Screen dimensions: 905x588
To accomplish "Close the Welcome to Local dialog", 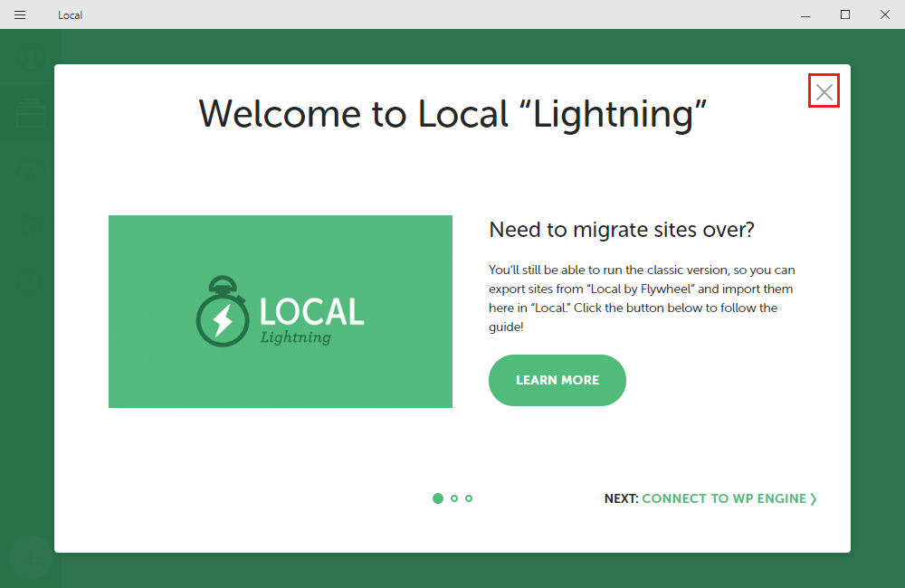I will coord(824,91).
